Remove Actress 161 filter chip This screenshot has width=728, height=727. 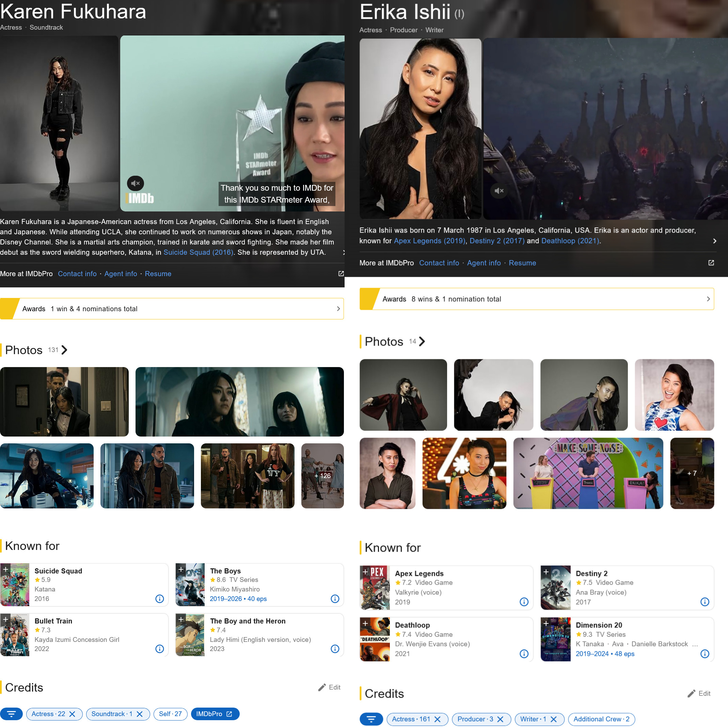[438, 719]
